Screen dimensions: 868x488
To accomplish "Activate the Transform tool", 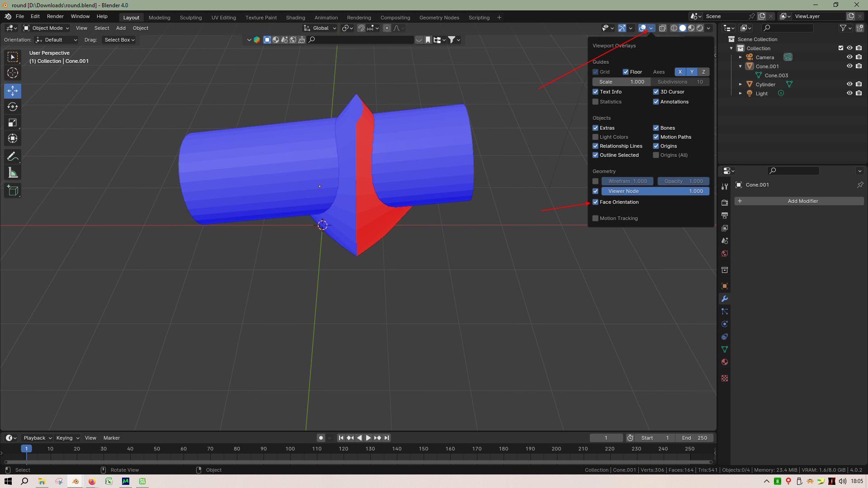I will 13,138.
